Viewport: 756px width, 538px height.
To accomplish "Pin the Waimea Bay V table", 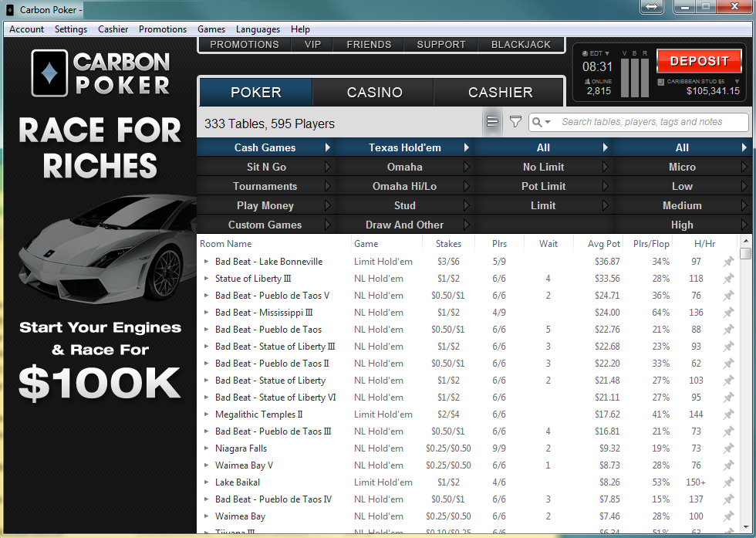I will 728,465.
